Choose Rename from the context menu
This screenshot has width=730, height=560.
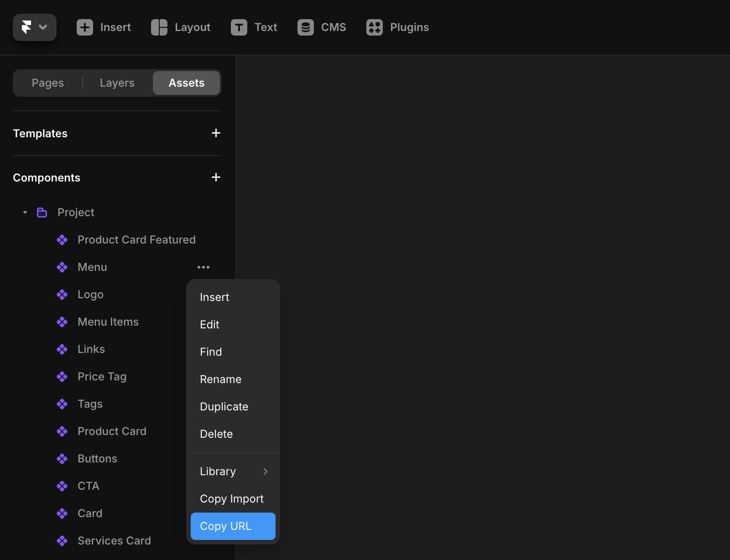pyautogui.click(x=233, y=379)
